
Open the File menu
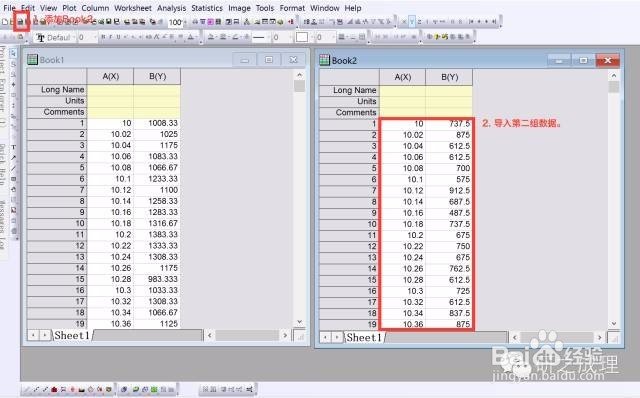pyautogui.click(x=9, y=8)
